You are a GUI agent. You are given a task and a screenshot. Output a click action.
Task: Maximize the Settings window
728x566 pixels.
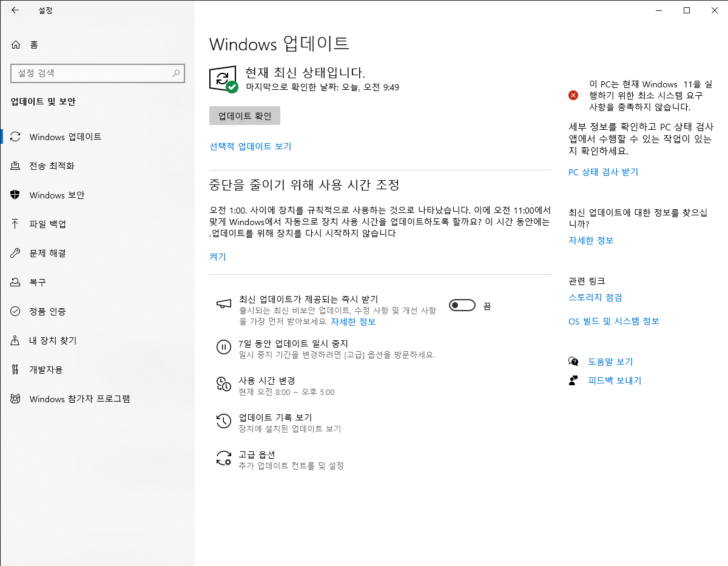click(x=686, y=10)
